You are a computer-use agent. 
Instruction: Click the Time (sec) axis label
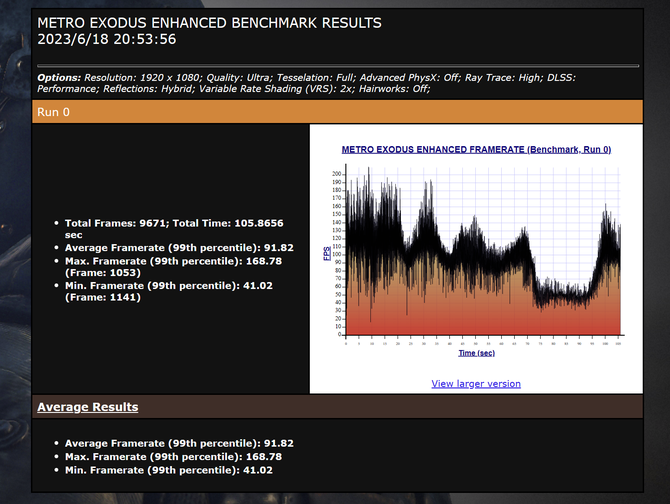pos(476,353)
